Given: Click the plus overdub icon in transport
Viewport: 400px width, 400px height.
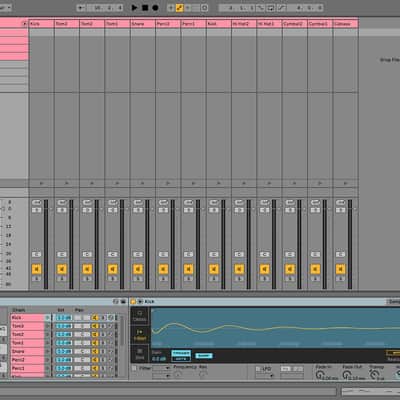Looking at the screenshot, I should [171, 7].
